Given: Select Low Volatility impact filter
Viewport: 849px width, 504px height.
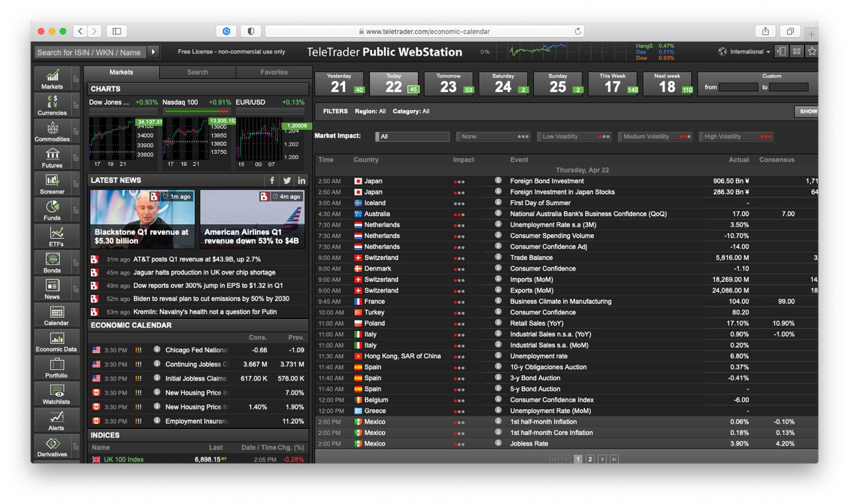Looking at the screenshot, I should coord(574,137).
